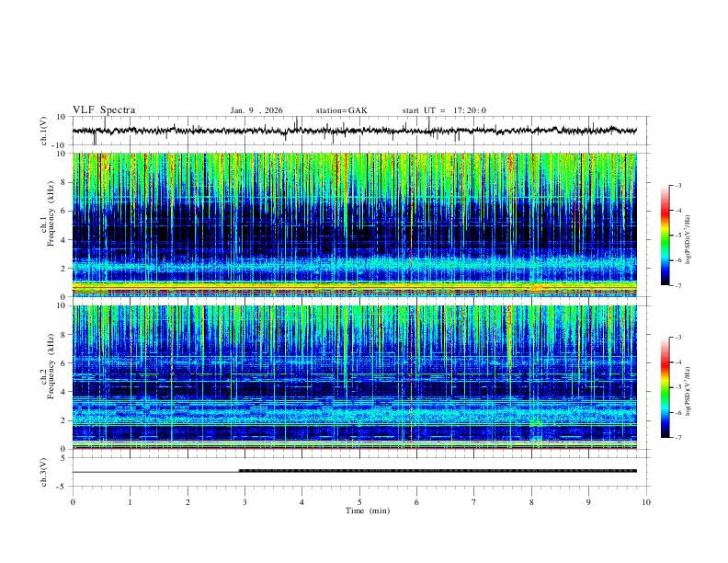Click the "Time (min)" axis title
Screen dimensions: 728x563
(x=368, y=511)
